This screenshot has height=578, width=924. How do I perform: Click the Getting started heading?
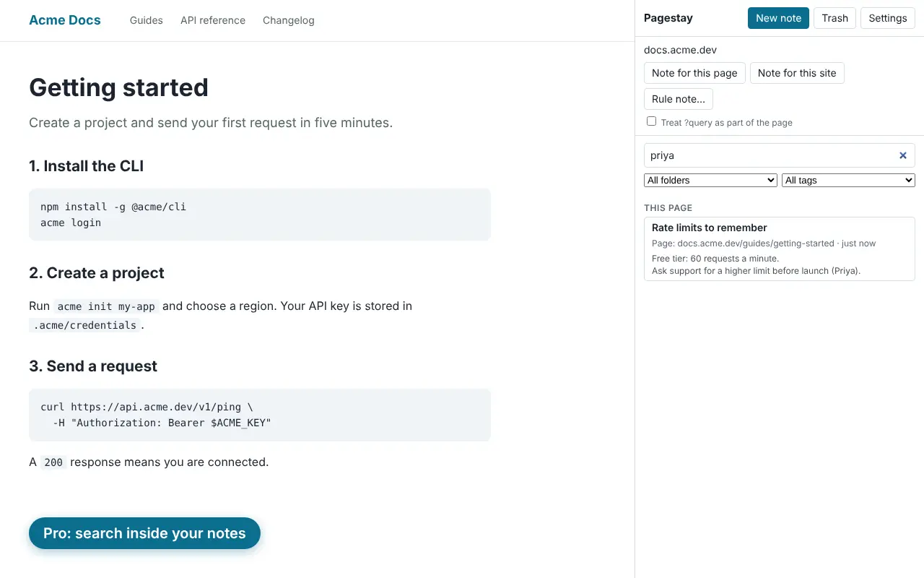pyautogui.click(x=118, y=87)
